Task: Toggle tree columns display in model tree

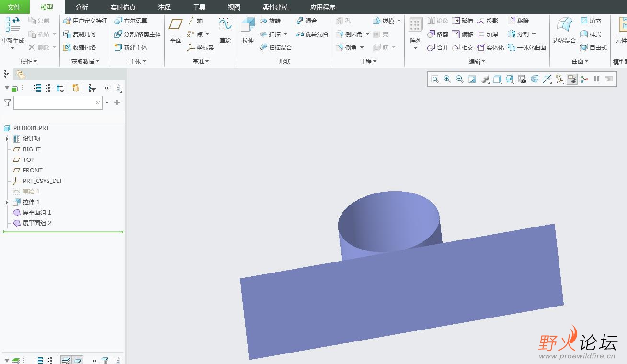Action: click(60, 88)
